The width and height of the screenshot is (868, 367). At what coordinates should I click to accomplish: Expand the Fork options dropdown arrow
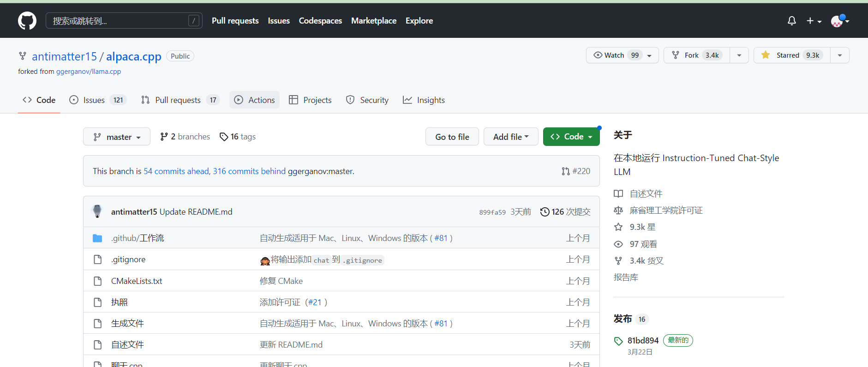click(x=739, y=55)
